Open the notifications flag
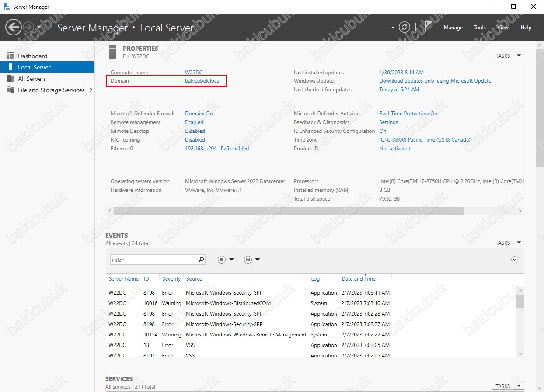 point(428,27)
